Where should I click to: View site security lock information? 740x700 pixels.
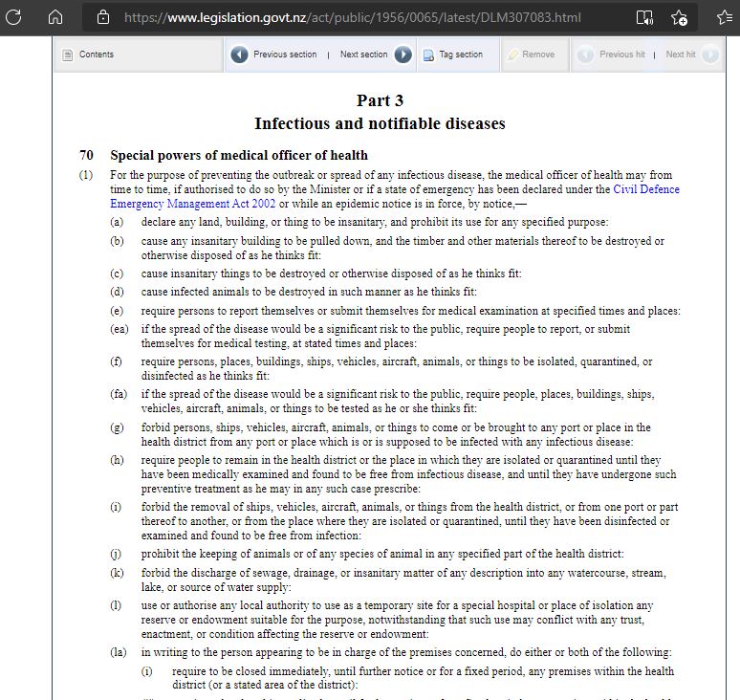[103, 17]
